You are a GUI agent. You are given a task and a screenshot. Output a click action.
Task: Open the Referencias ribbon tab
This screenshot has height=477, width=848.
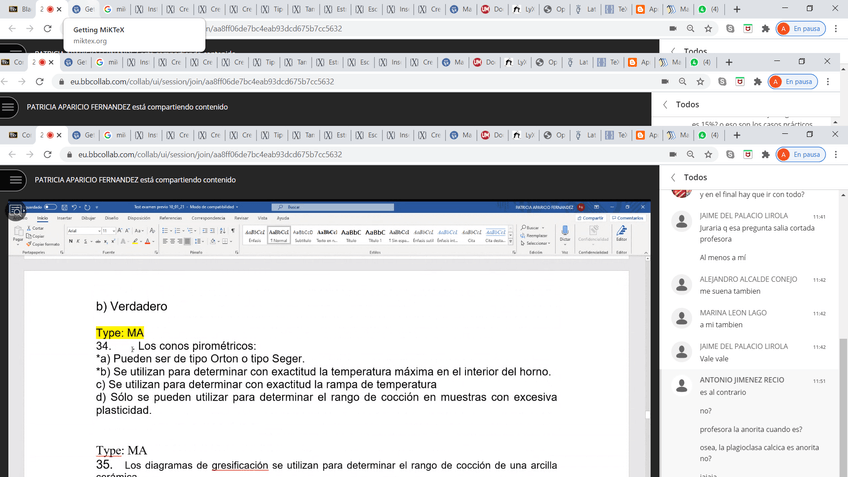[x=170, y=217]
